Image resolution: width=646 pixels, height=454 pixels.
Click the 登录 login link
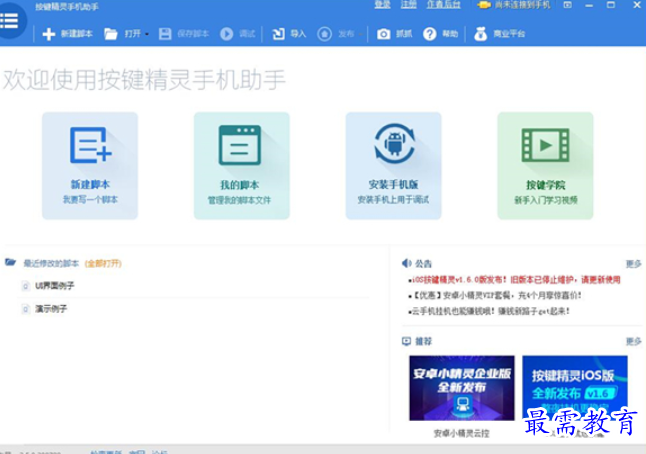(382, 5)
